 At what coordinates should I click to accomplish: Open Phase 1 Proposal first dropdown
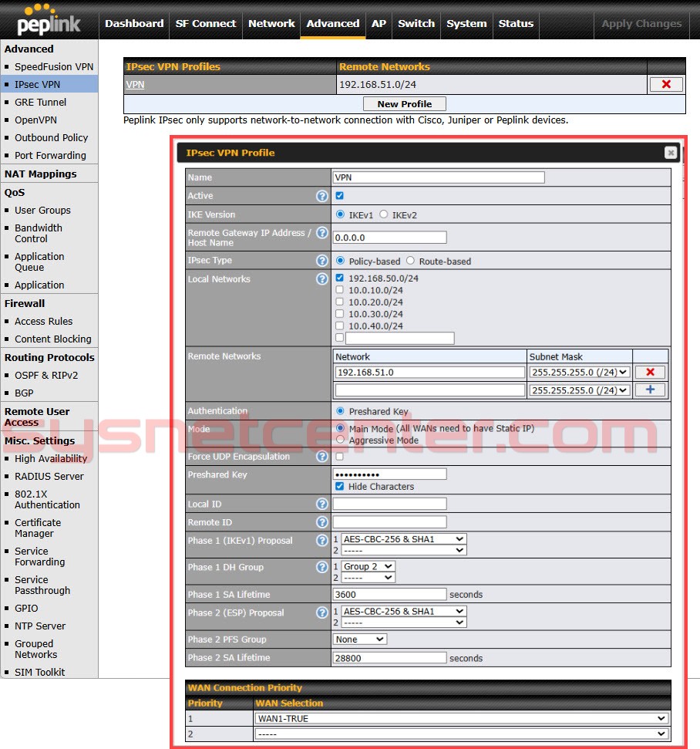[403, 539]
